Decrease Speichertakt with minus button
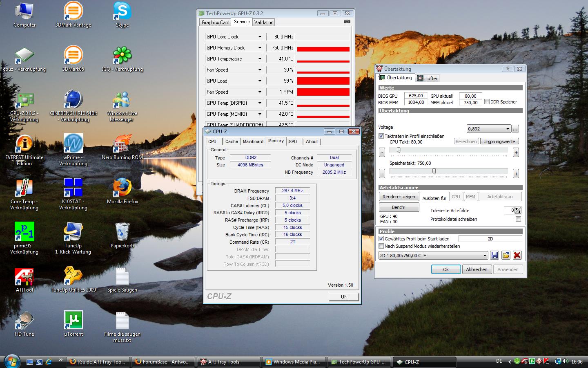This screenshot has width=588, height=368. (382, 174)
